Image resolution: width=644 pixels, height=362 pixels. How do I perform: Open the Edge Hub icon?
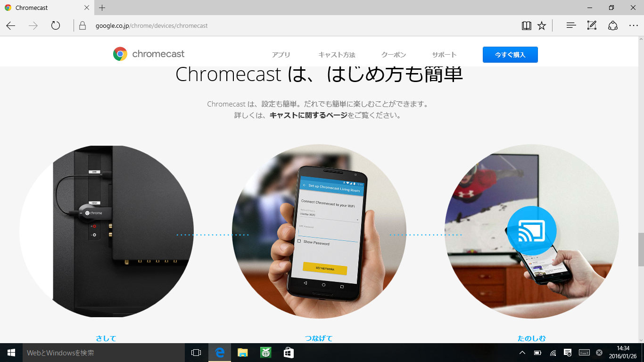click(x=571, y=25)
